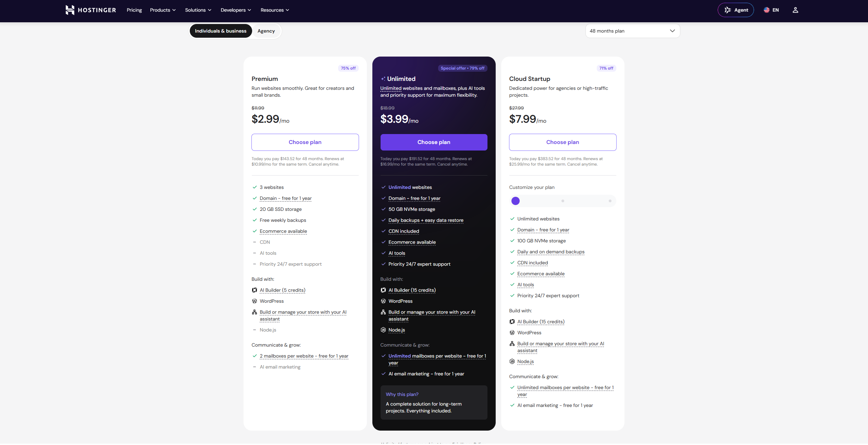Viewport: 868px width, 445px height.
Task: Go to the Pricing page
Action: (x=134, y=10)
